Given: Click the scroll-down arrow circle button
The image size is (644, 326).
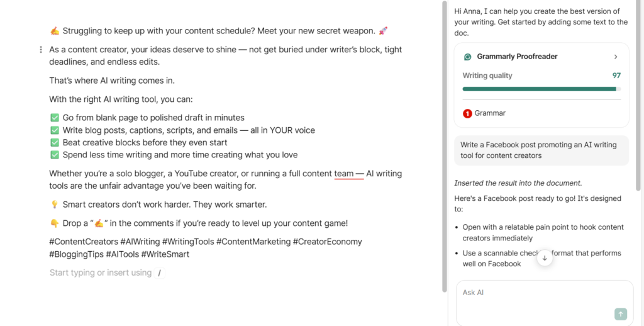Looking at the screenshot, I should pyautogui.click(x=545, y=257).
